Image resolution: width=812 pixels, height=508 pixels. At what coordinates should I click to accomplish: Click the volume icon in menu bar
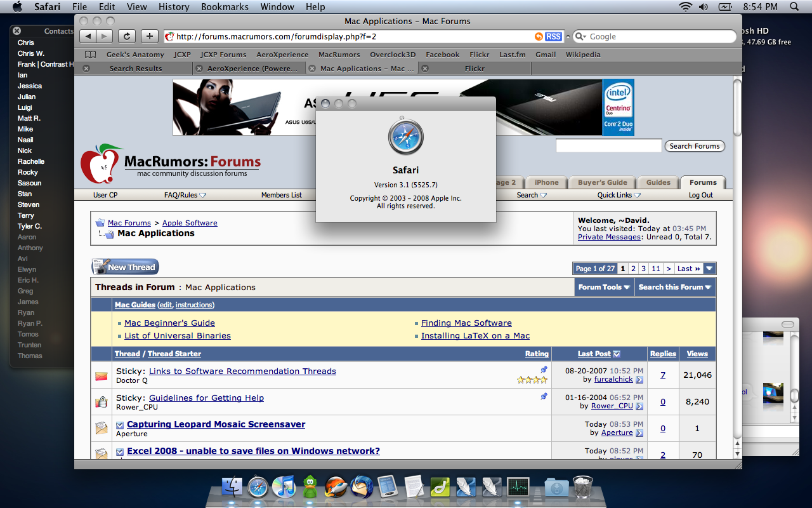pyautogui.click(x=704, y=7)
